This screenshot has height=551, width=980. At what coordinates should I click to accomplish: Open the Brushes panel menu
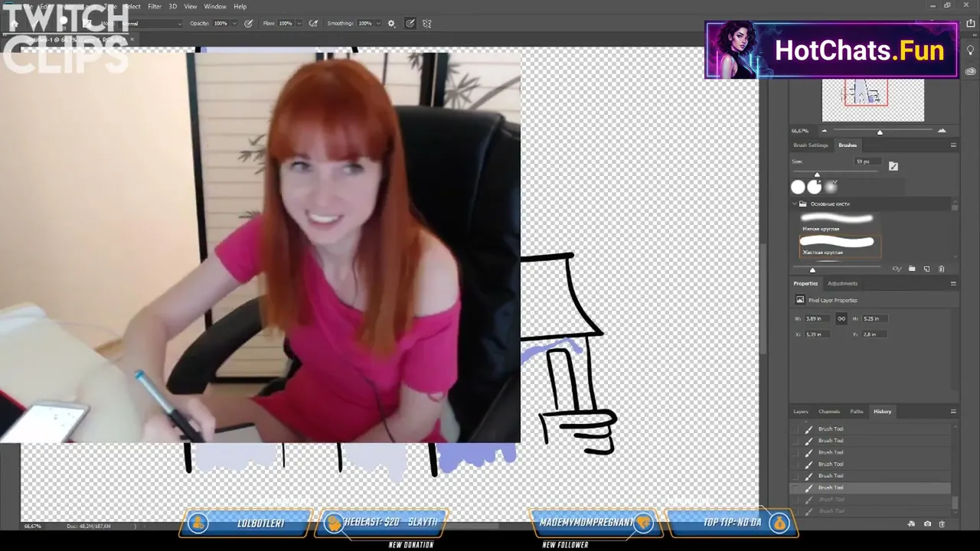pyautogui.click(x=953, y=145)
